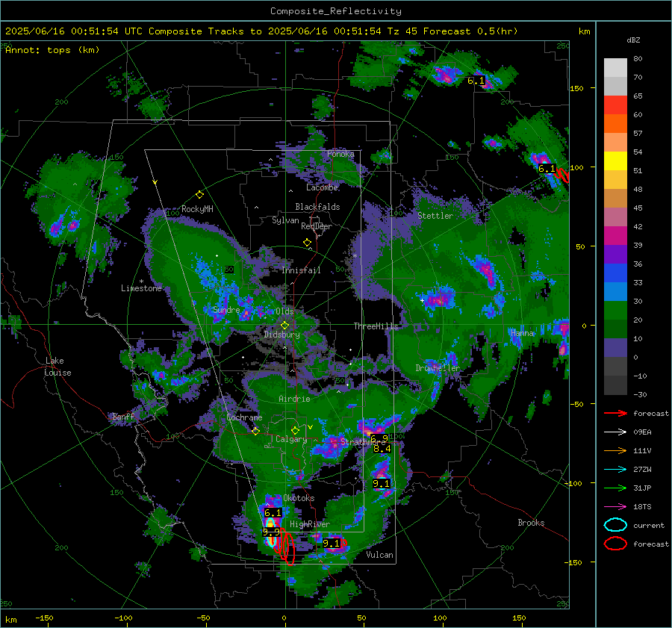672x628 pixels.
Task: Click the Stettler city label
Action: click(x=435, y=216)
